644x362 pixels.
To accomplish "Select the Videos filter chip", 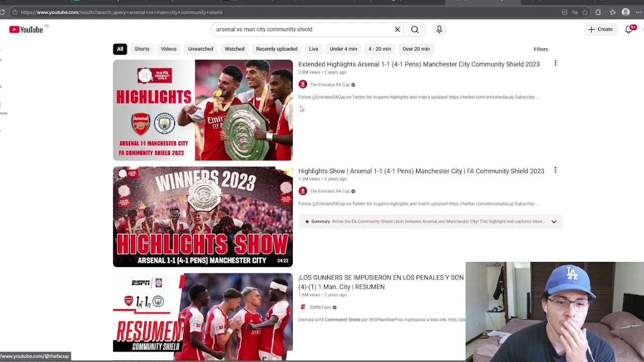I will (x=169, y=49).
